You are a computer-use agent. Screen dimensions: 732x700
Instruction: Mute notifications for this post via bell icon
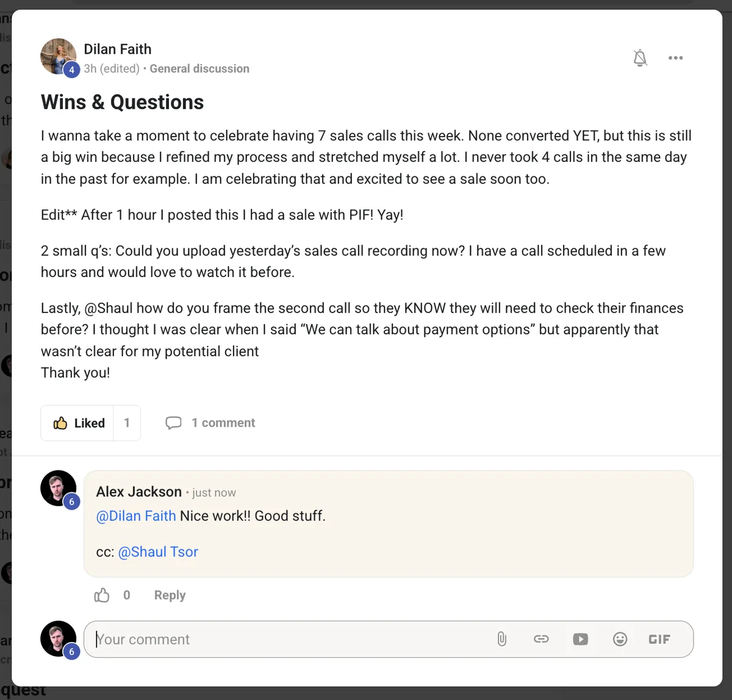[x=640, y=58]
